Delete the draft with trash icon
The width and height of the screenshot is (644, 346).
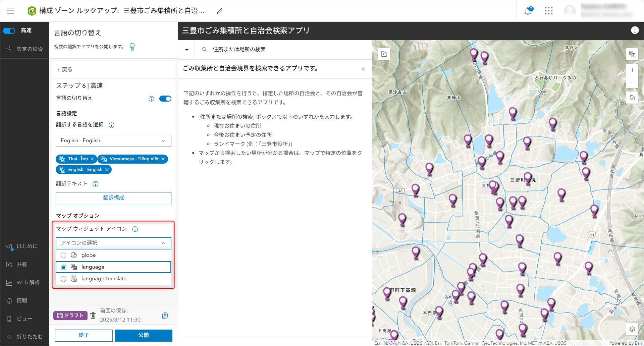93,315
